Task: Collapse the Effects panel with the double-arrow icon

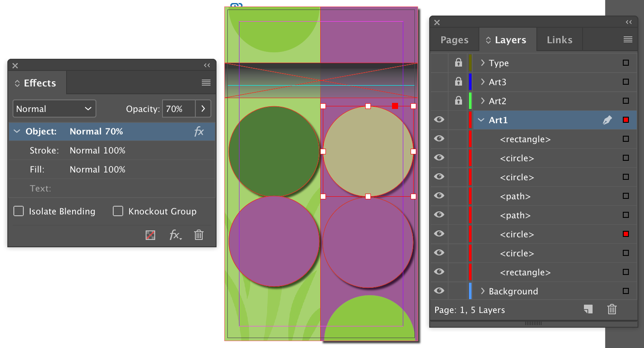Action: 207,65
